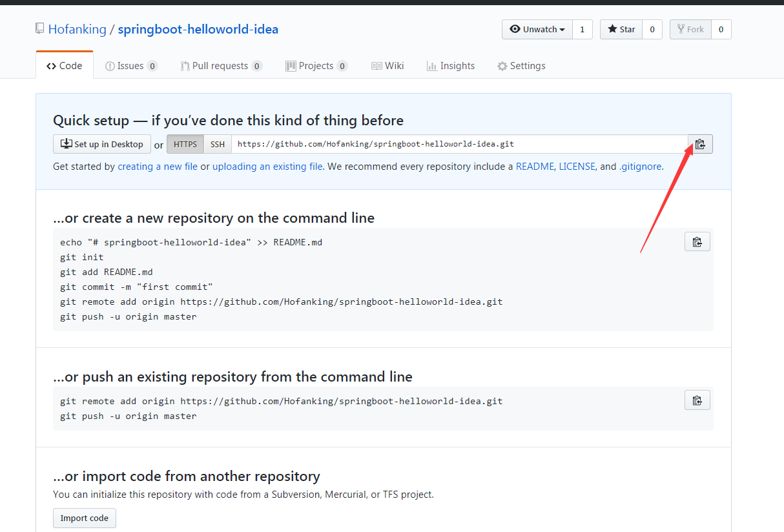Open the Unwatch notifications dropdown
Viewport: 784px width, 532px height.
(537, 29)
